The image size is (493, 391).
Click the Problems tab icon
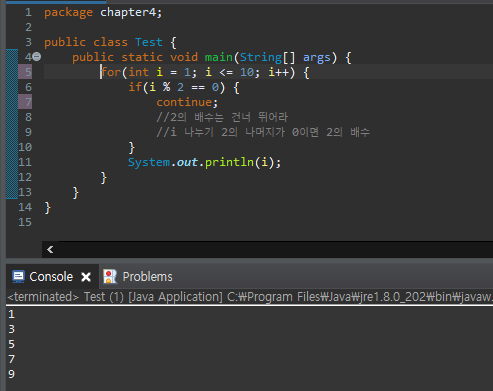point(110,277)
